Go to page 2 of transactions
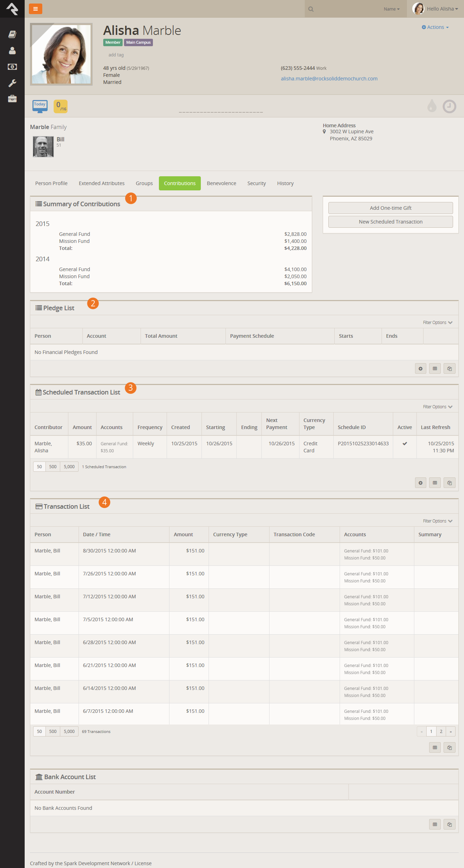 (441, 732)
